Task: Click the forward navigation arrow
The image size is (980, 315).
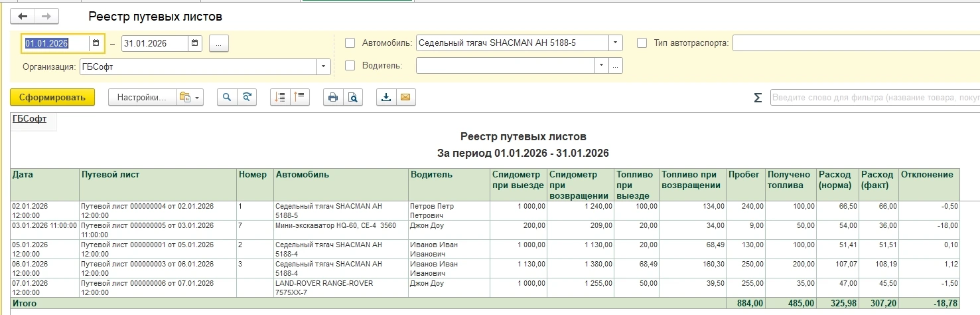Action: pos(46,17)
